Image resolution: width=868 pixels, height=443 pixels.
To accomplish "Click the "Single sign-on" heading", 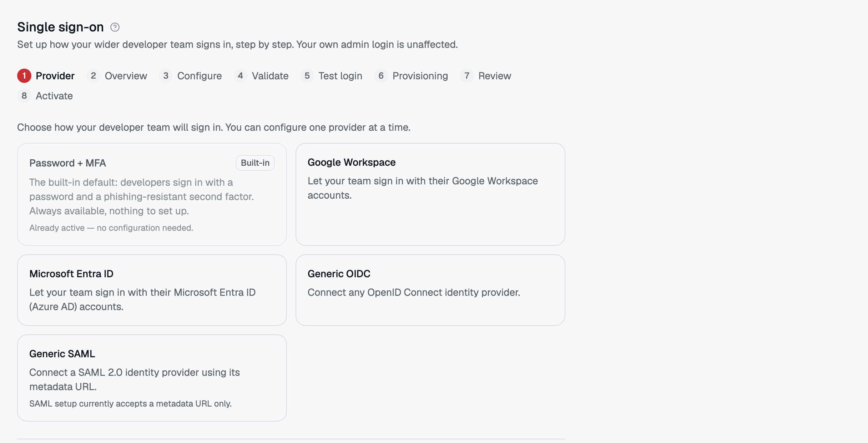I will tap(61, 27).
